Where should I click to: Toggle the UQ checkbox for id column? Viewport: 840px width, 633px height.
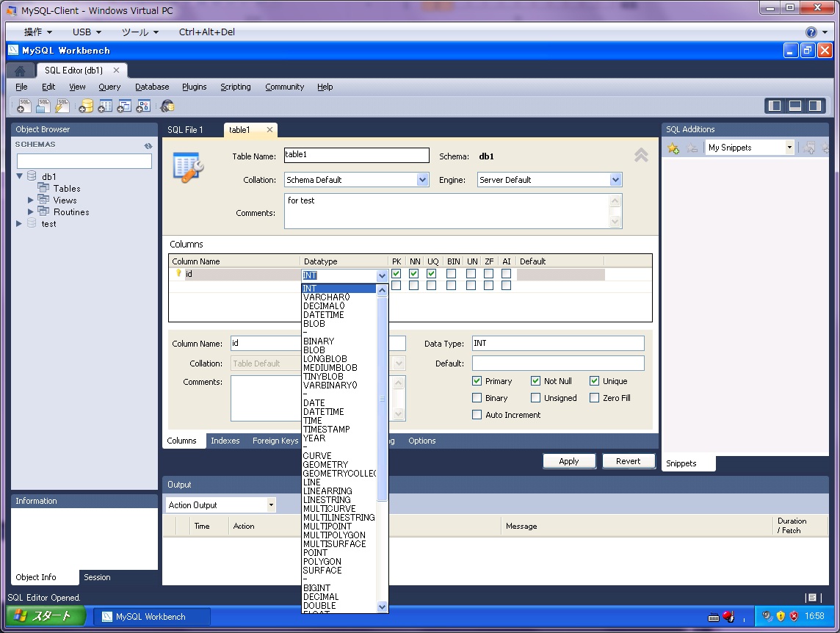[x=431, y=274]
